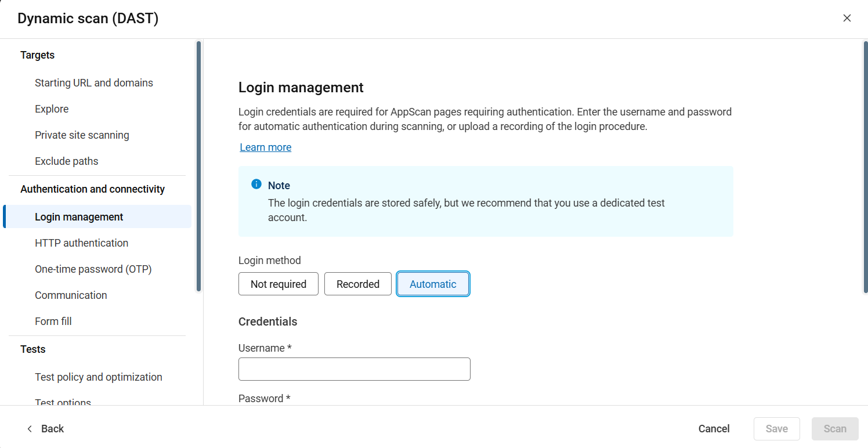Go to One-time password (OTP)
Screen dimensions: 868x448
pos(93,269)
